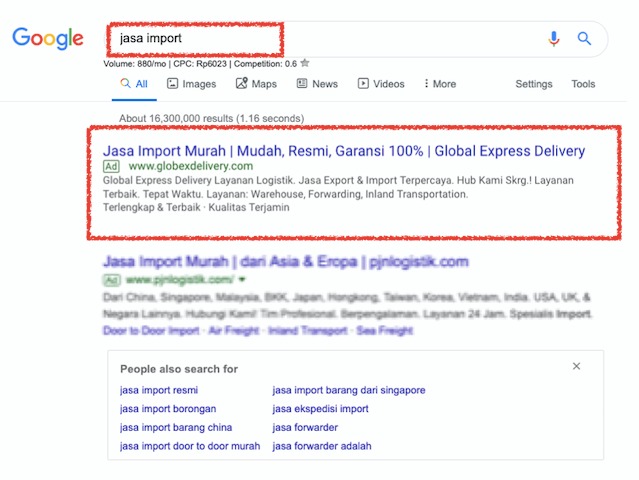Screen dimensions: 639x480
Task: Click the www.globexdelivery.com URL
Action: coord(191,166)
